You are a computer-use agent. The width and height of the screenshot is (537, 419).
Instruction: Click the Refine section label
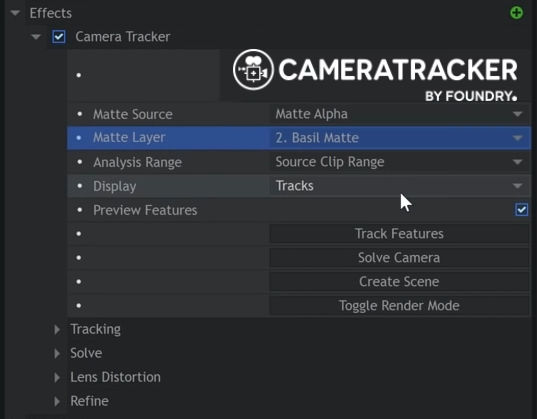89,401
